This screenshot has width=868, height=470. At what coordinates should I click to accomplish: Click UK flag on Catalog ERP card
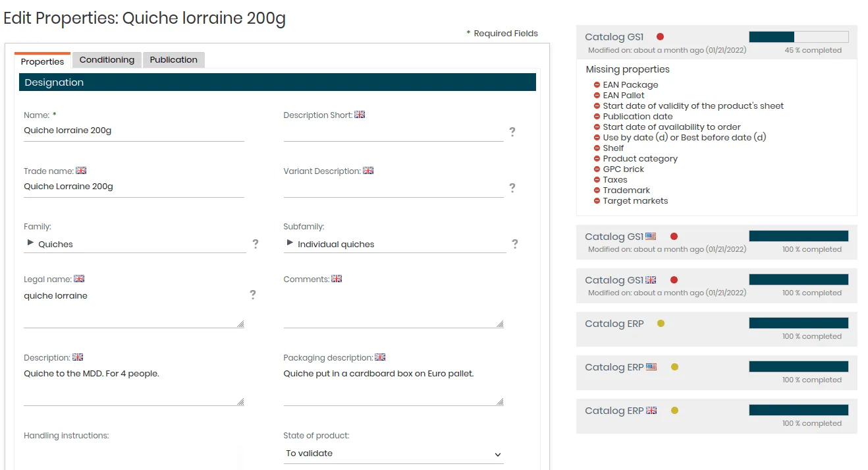[x=651, y=410]
